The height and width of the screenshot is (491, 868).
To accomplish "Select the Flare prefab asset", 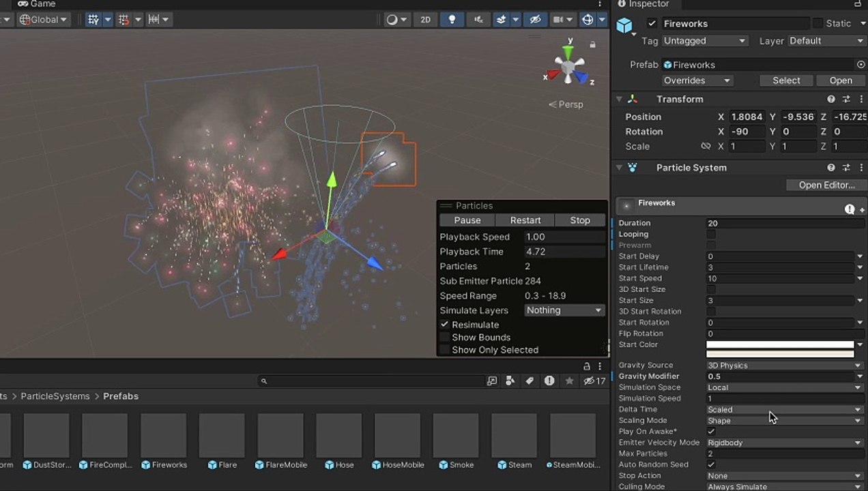I will [x=222, y=440].
